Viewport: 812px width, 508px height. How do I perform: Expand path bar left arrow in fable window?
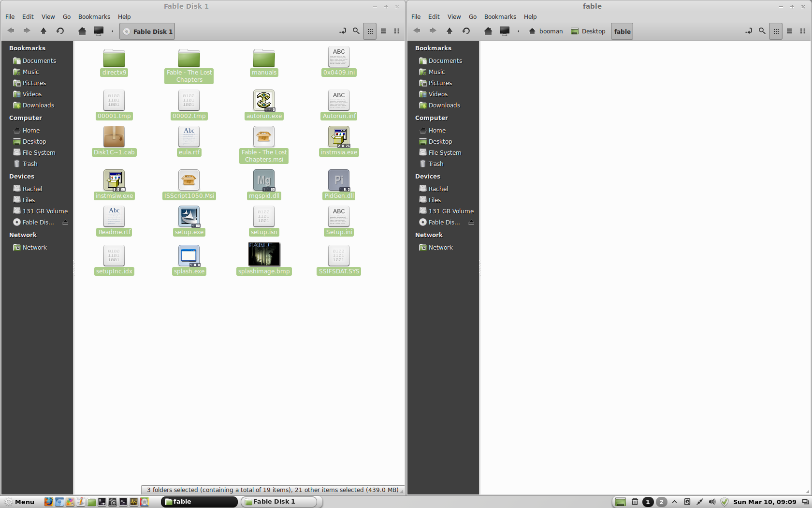click(x=519, y=31)
